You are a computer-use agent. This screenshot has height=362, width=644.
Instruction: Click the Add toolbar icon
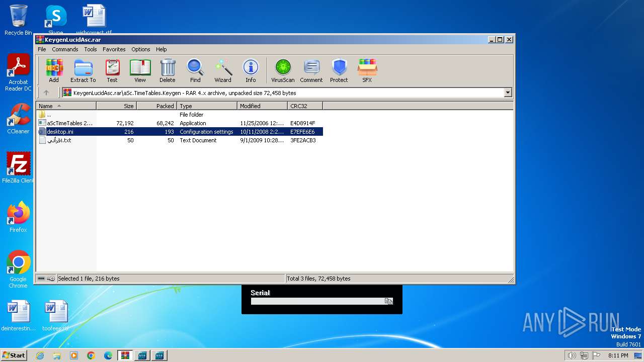click(x=54, y=71)
